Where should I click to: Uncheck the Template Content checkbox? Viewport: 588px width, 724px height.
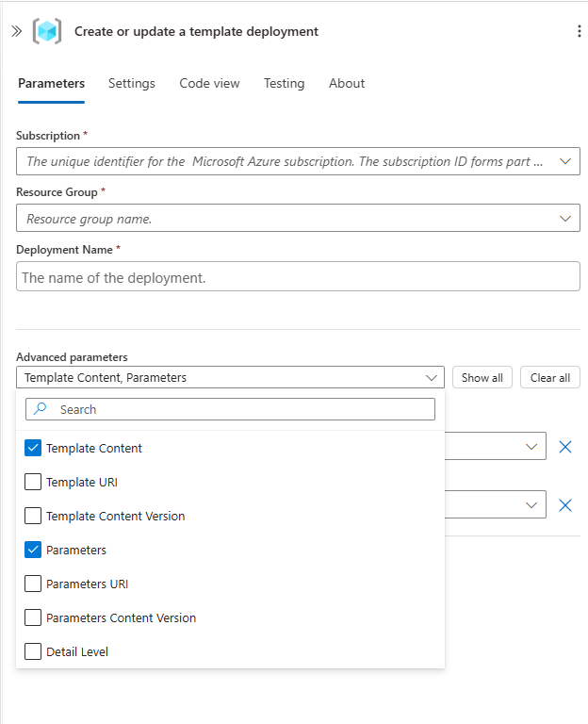[x=33, y=448]
